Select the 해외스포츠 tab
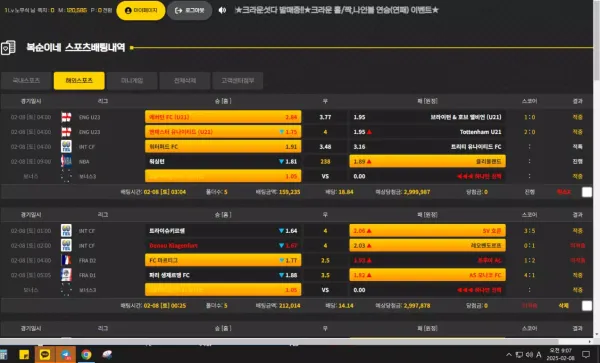The height and width of the screenshot is (363, 600). (x=79, y=81)
